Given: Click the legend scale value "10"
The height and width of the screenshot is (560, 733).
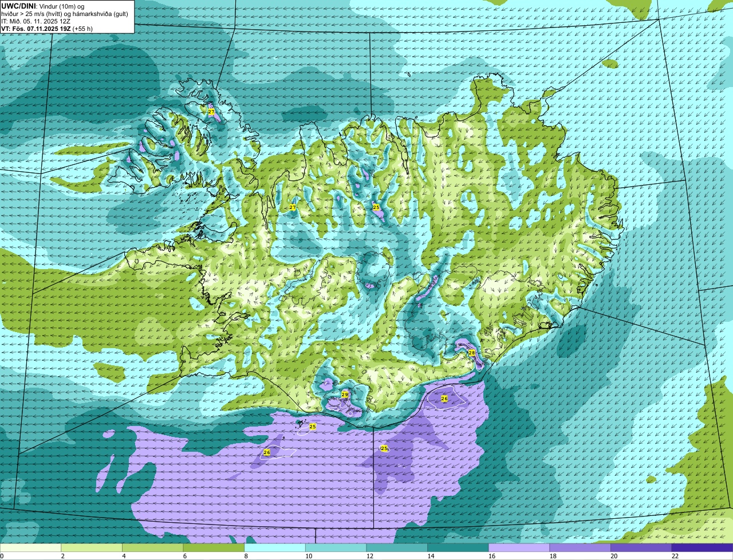Looking at the screenshot, I should tap(309, 556).
